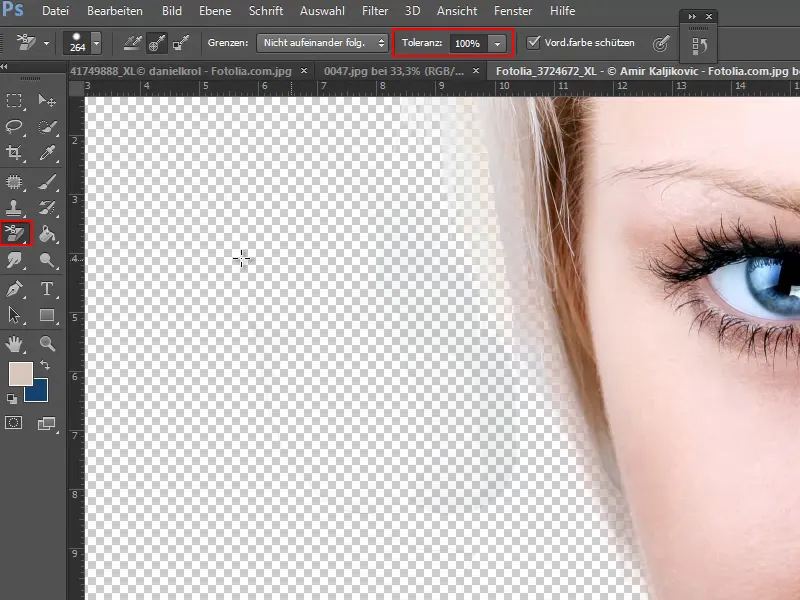The image size is (800, 600).
Task: Open the Bearbeiten menu
Action: pyautogui.click(x=115, y=11)
